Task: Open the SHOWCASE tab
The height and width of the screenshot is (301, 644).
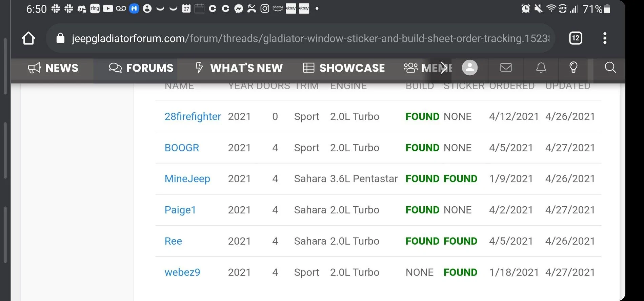Action: click(344, 68)
